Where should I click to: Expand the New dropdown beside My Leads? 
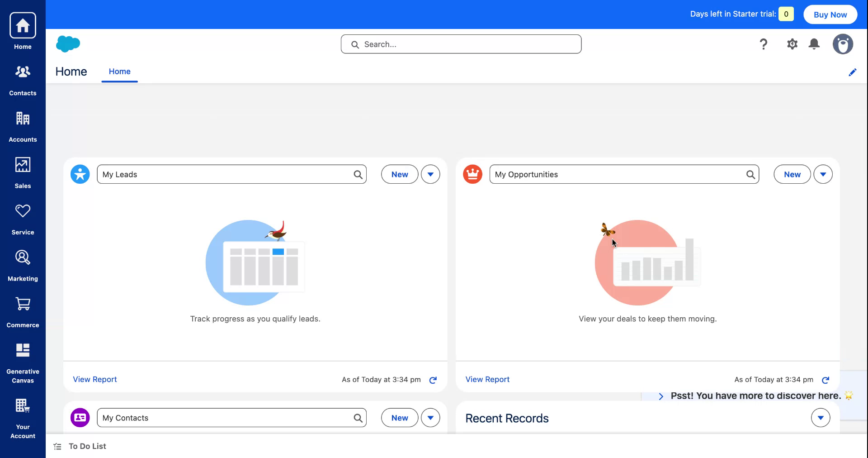coord(430,174)
